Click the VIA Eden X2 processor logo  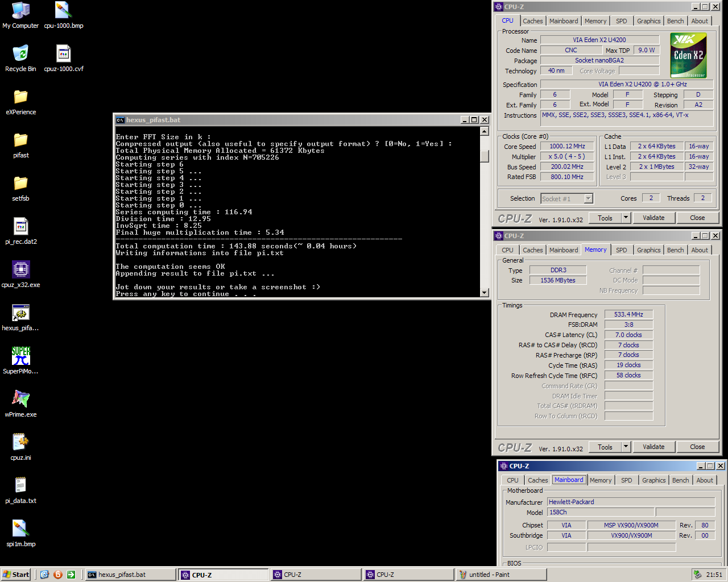point(688,55)
